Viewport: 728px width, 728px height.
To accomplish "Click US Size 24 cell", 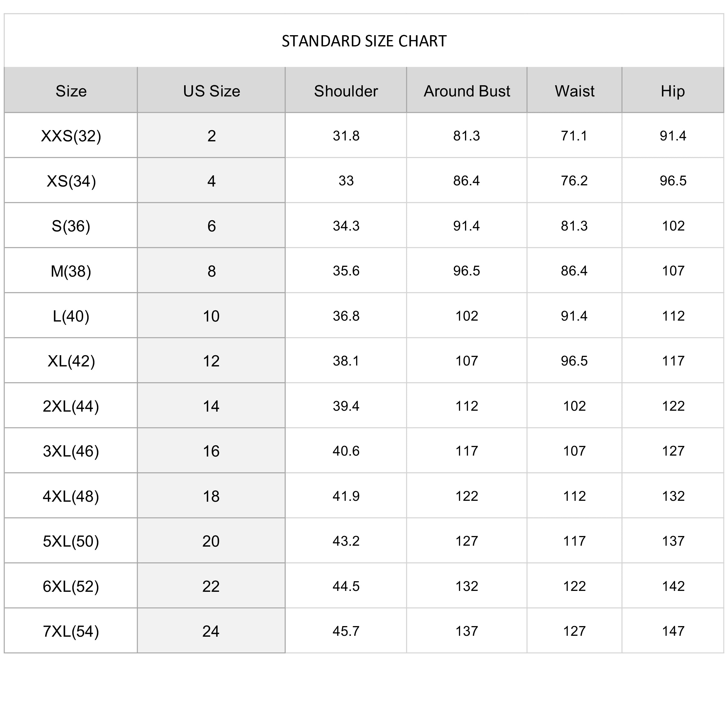I will [211, 631].
